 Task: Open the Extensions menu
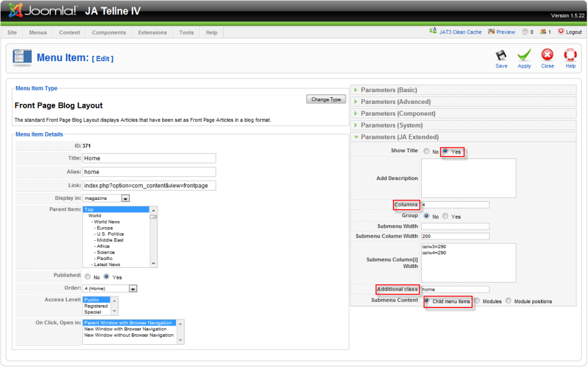152,33
